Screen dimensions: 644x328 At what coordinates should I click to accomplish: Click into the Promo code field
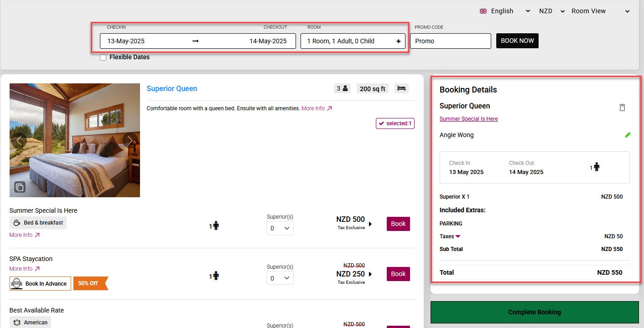(450, 41)
